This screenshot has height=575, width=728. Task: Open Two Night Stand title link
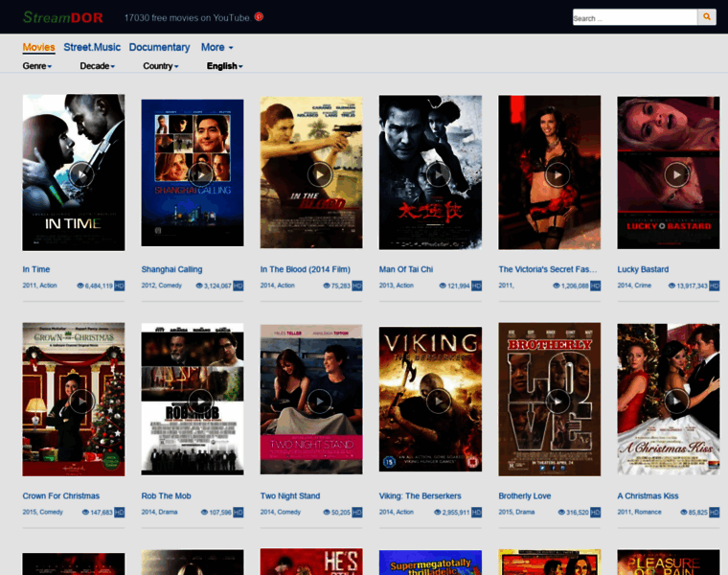click(x=290, y=496)
